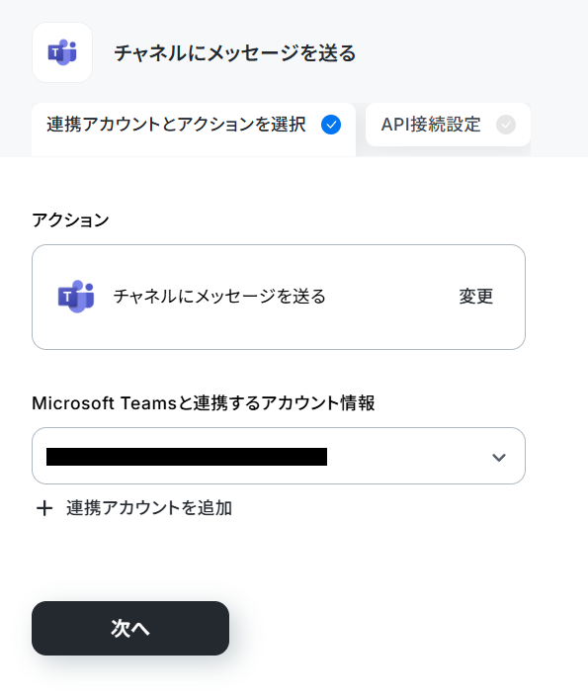Click the Microsoft Teams logo in the header

pyautogui.click(x=62, y=52)
